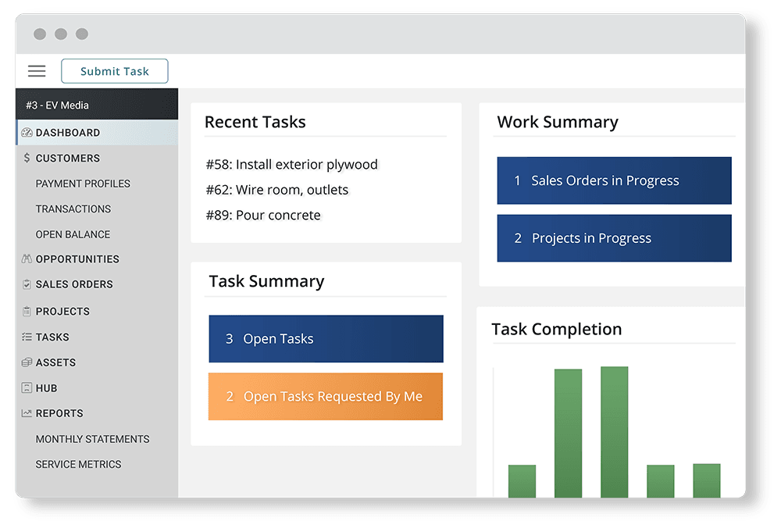Click the Submit Task button
781x532 pixels.
[114, 70]
